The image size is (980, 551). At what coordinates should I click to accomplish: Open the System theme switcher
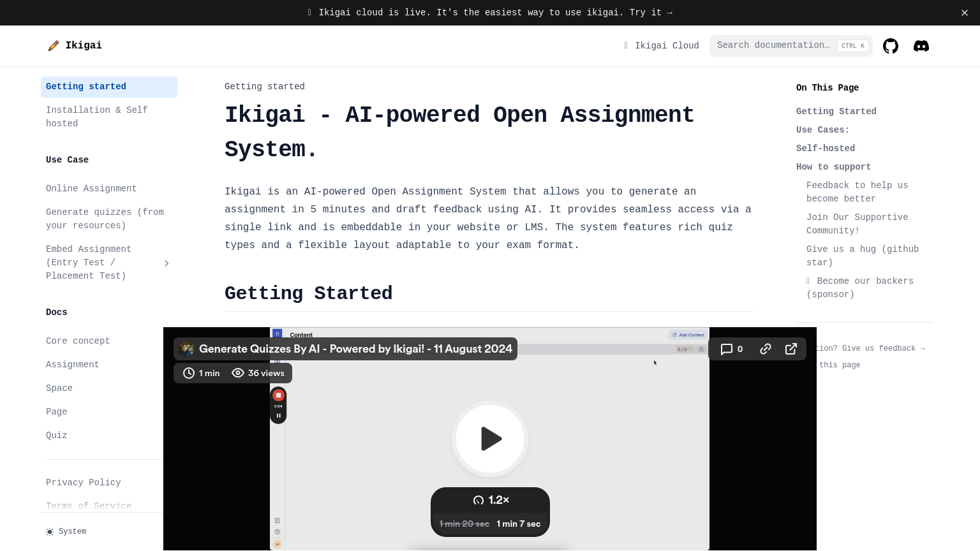point(66,531)
